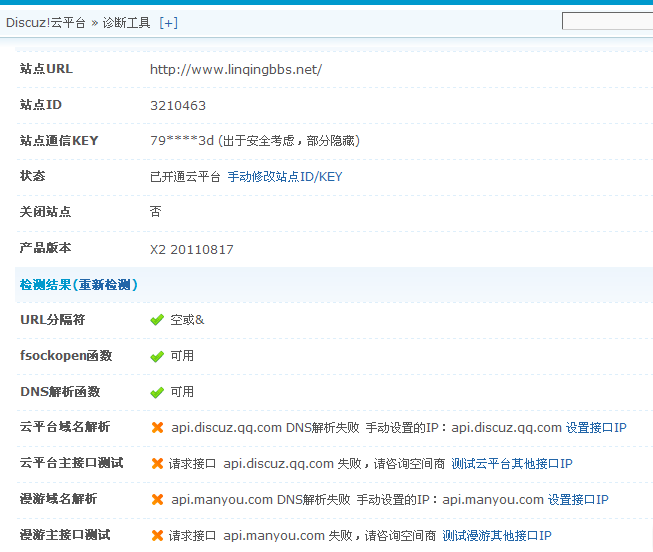Click status text 已开通云平台
653x552 pixels.
(x=185, y=177)
